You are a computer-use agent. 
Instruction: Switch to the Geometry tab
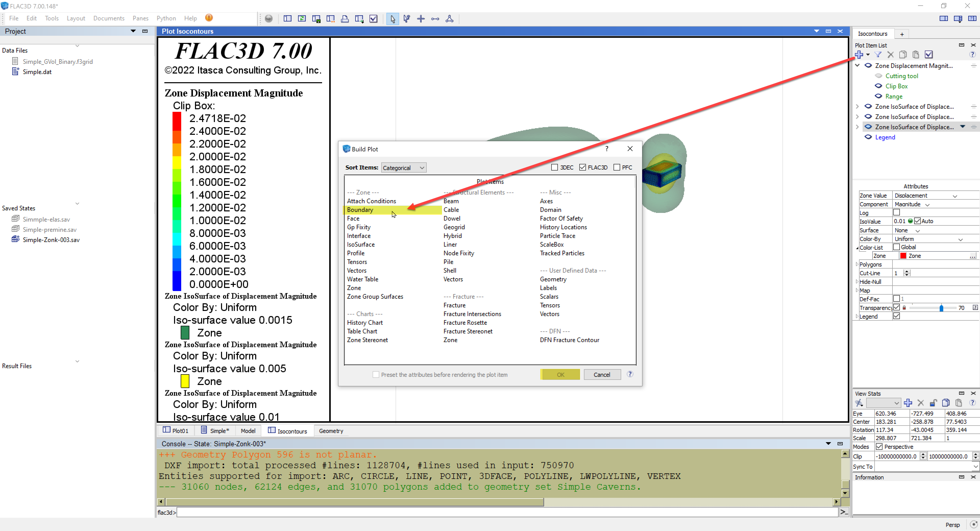pyautogui.click(x=331, y=431)
